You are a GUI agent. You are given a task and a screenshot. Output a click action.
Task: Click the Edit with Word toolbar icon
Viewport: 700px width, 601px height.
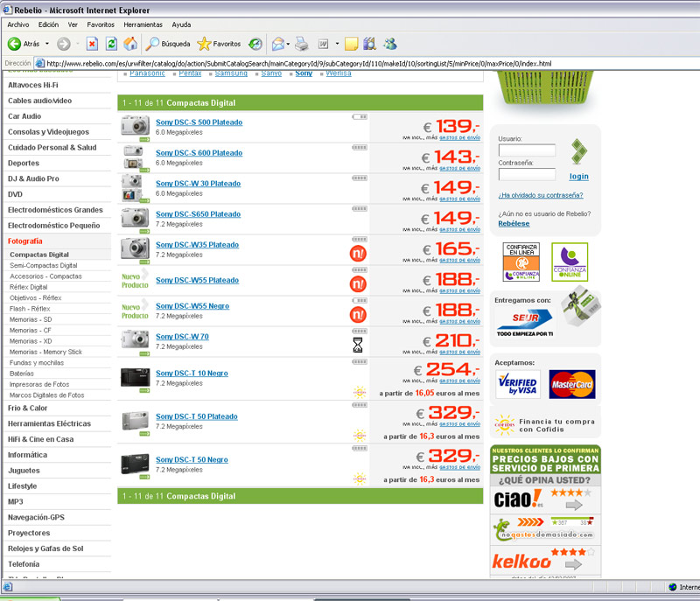[x=323, y=44]
